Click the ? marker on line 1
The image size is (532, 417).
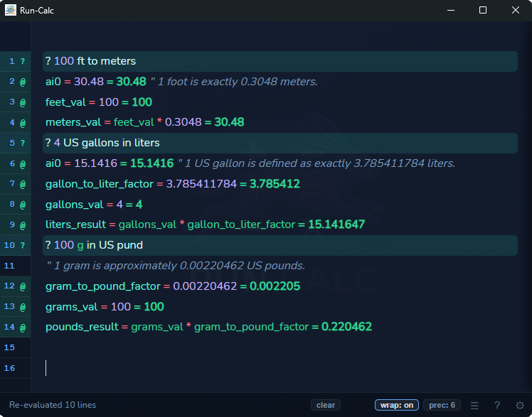click(23, 61)
